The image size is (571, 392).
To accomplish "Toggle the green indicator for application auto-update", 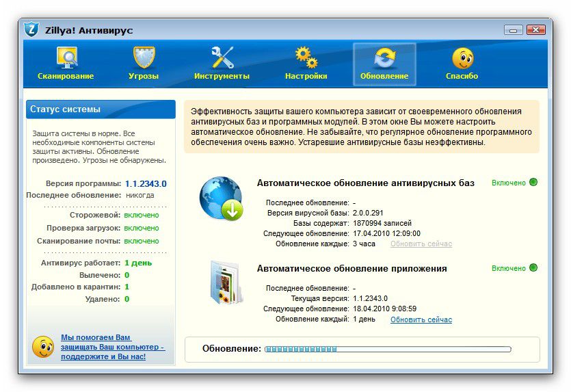I will tap(533, 267).
